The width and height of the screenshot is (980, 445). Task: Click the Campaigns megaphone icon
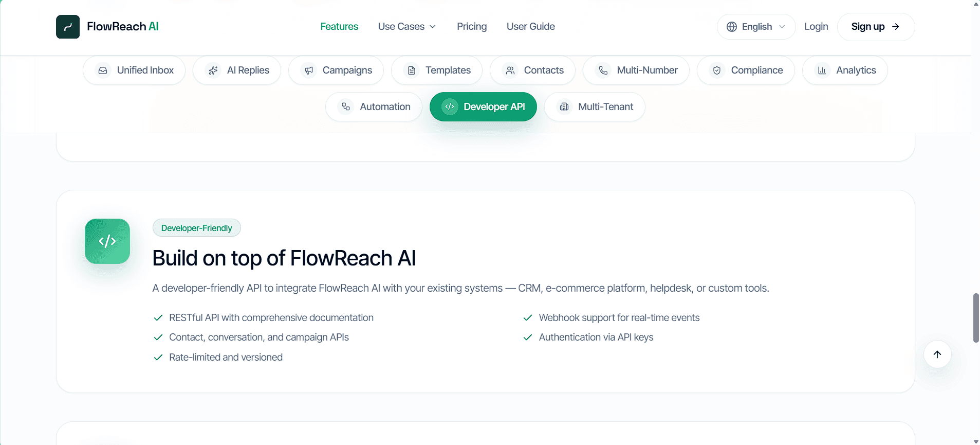point(309,70)
